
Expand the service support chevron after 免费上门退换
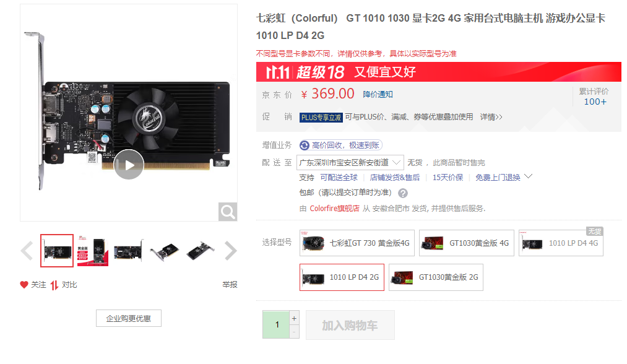click(528, 176)
